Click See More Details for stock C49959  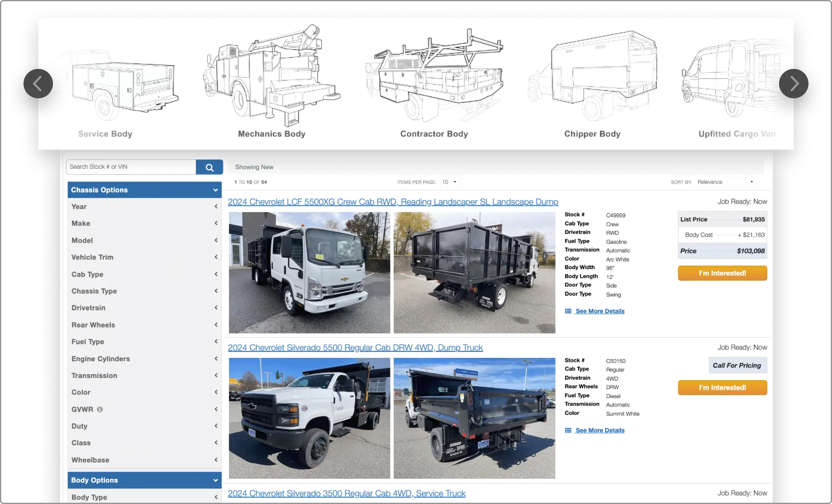click(600, 311)
